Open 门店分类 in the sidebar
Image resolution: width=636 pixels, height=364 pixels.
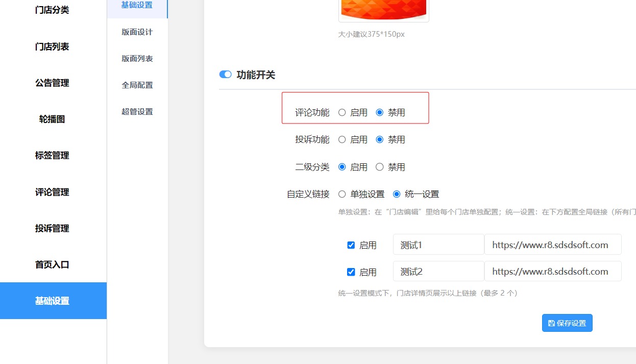[x=52, y=10]
